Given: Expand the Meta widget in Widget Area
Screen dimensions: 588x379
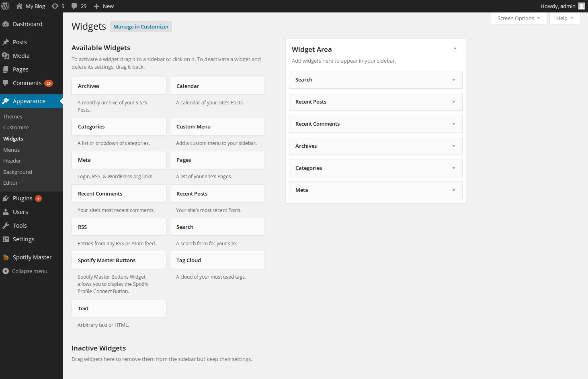Looking at the screenshot, I should [454, 190].
